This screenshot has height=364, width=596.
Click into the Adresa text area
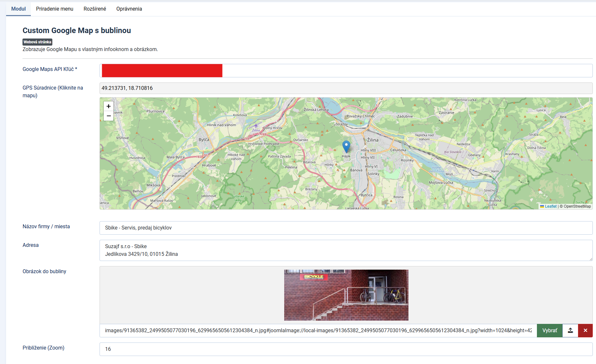[x=346, y=250]
